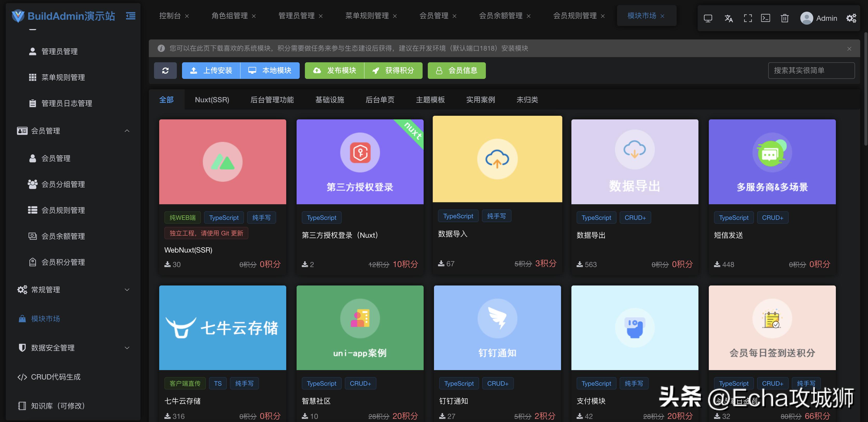Switch to the 控制台 tab

click(170, 16)
